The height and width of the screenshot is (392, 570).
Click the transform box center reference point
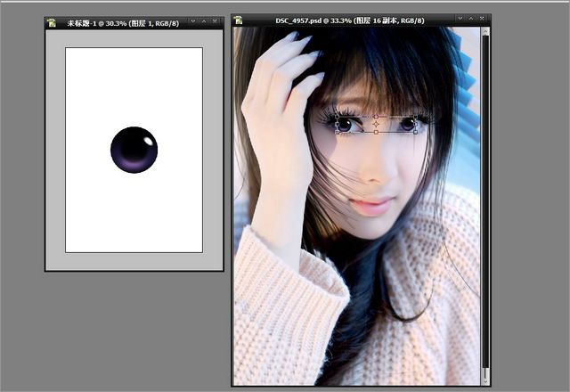click(376, 125)
